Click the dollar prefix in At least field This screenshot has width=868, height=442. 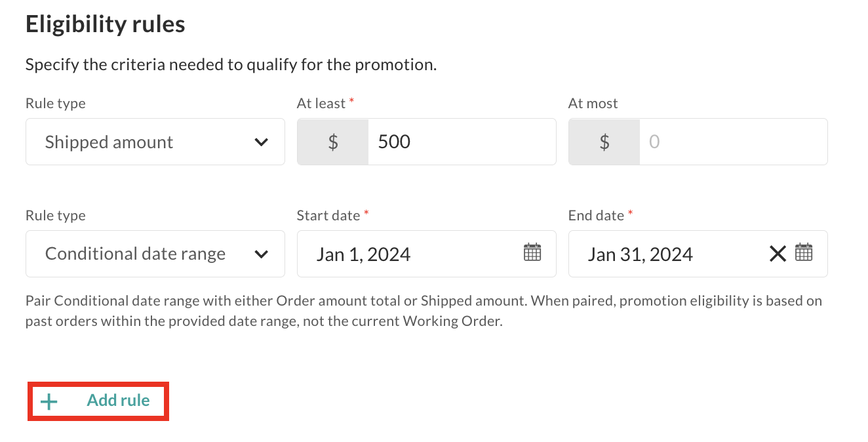click(333, 142)
